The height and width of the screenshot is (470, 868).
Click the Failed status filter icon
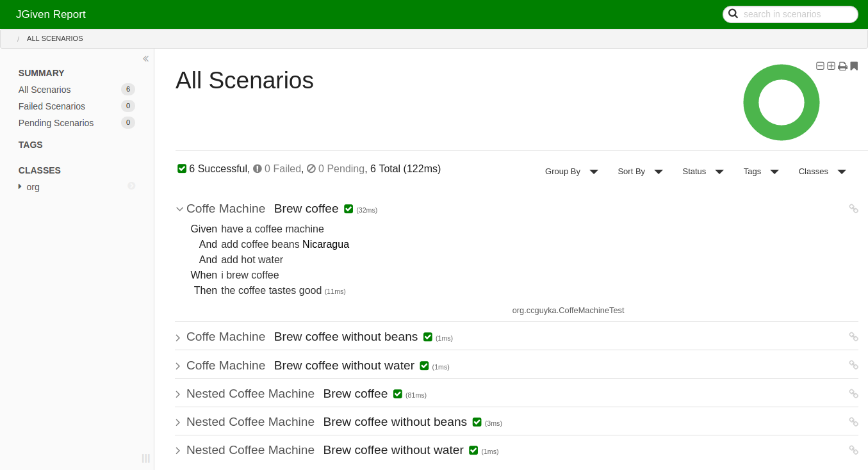pyautogui.click(x=258, y=169)
